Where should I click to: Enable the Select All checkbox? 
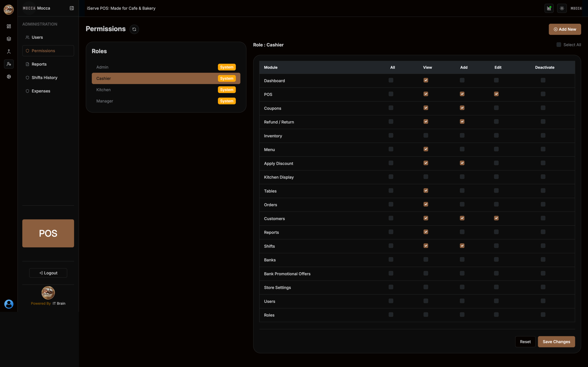coord(559,45)
